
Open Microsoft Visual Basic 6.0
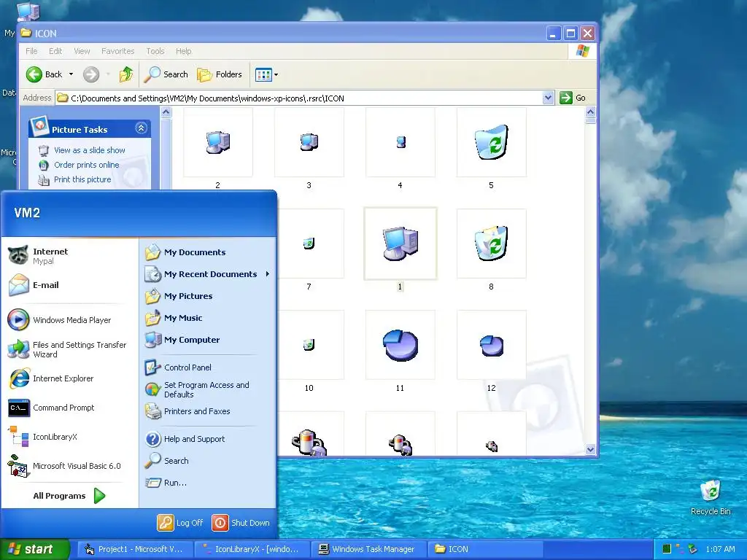tap(69, 466)
